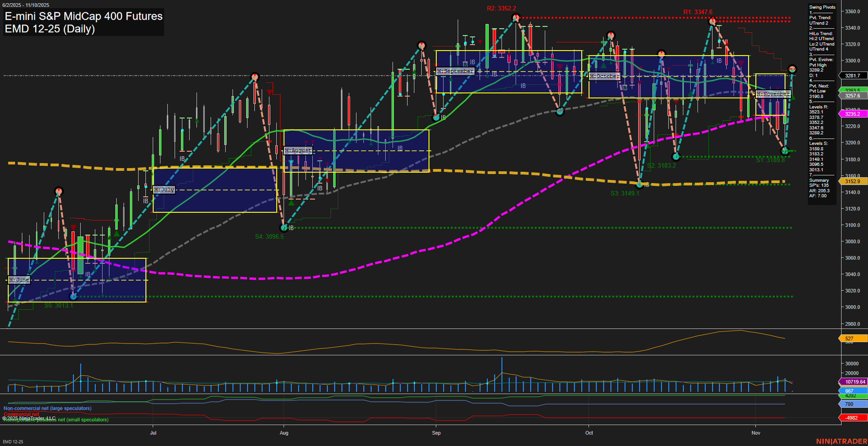Select the pivot high marker at R2: 3352.2

516,17
